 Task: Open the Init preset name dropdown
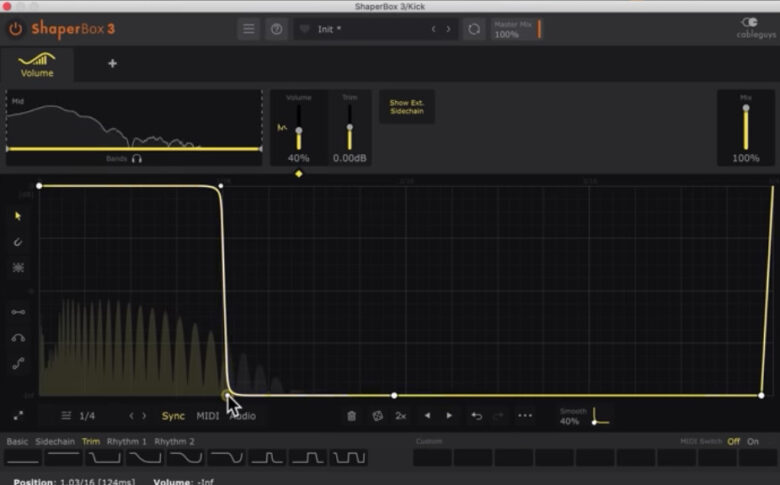point(329,29)
